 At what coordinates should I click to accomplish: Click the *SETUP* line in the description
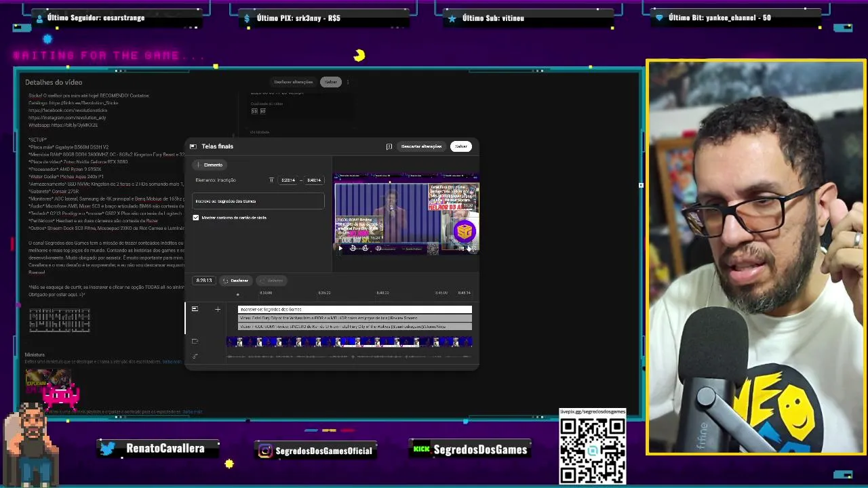tap(37, 140)
